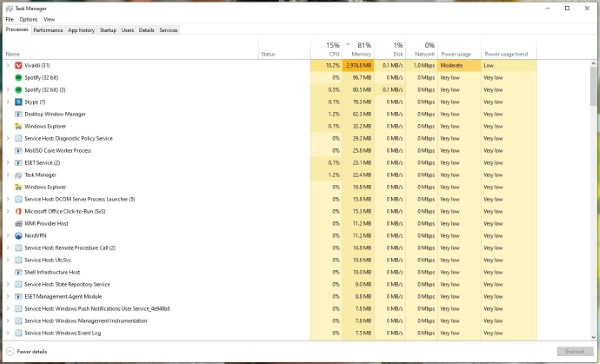This screenshot has width=600, height=364.
Task: Click the vertical scrollbar thumb
Action: (593, 86)
